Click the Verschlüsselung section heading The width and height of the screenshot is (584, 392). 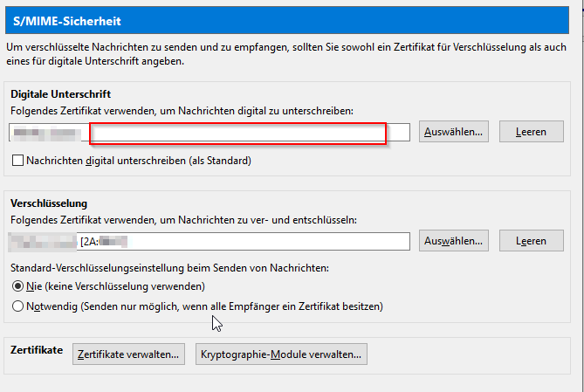point(49,203)
